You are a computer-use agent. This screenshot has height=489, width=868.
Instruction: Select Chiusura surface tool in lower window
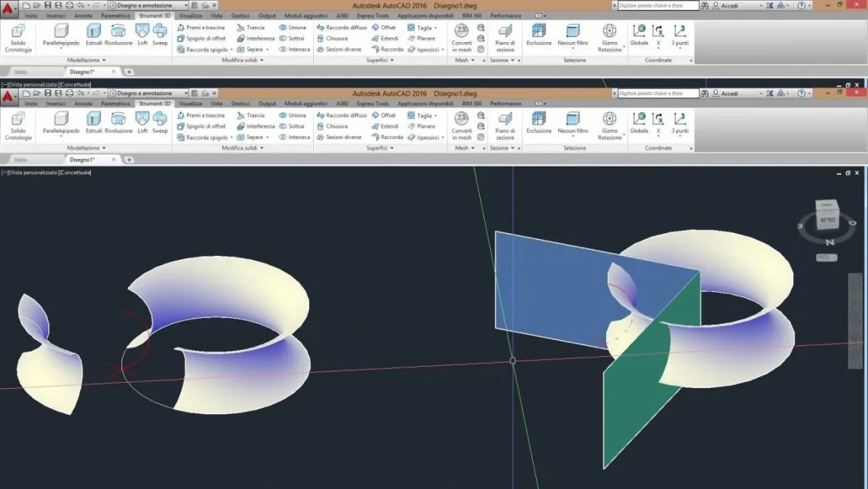point(332,126)
